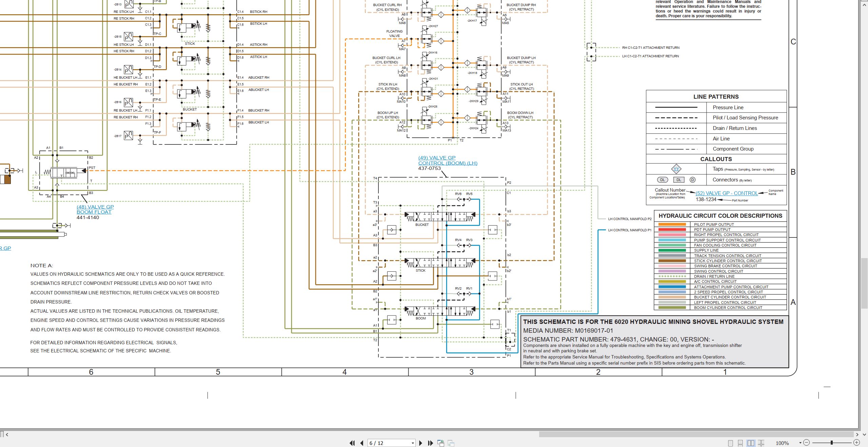
Task: Click the next view navigation icon
Action: [451, 443]
